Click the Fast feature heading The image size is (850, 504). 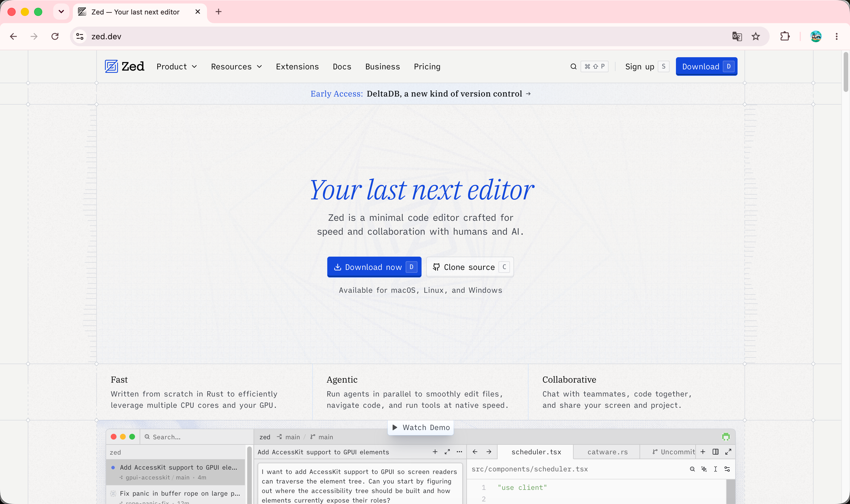click(x=119, y=380)
